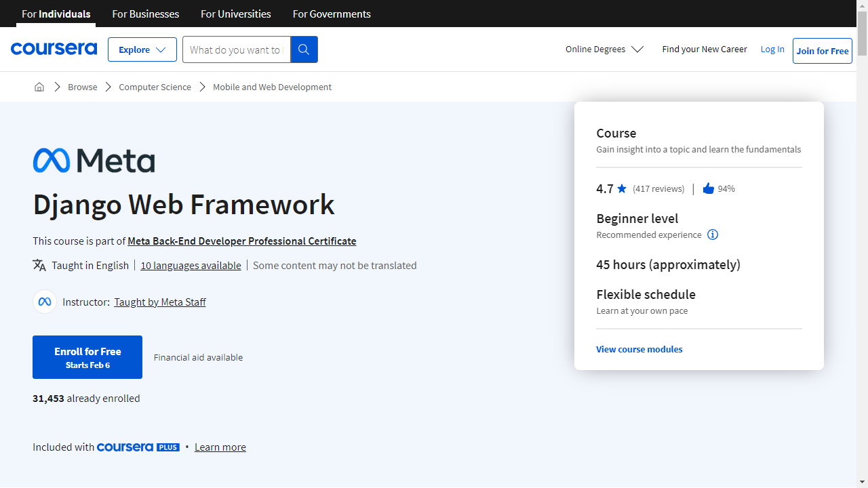Open the Explore dropdown menu
This screenshot has height=488, width=868.
pyautogui.click(x=142, y=49)
